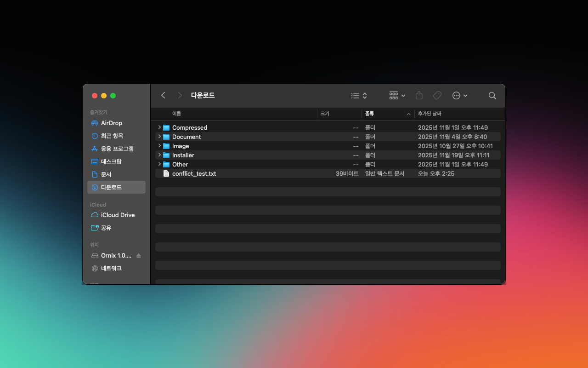The height and width of the screenshot is (368, 588).
Task: Open the Tags icon in the toolbar
Action: pos(436,95)
